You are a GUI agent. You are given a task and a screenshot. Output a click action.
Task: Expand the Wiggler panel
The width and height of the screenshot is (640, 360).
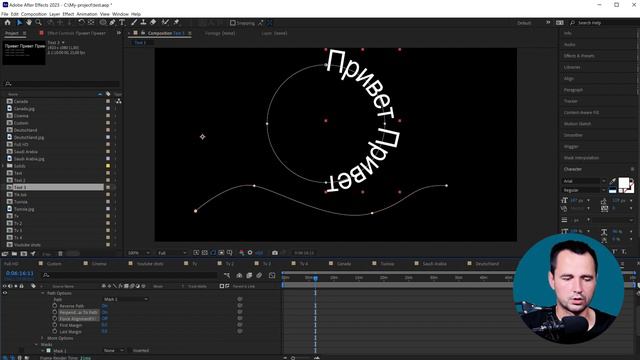click(x=571, y=147)
